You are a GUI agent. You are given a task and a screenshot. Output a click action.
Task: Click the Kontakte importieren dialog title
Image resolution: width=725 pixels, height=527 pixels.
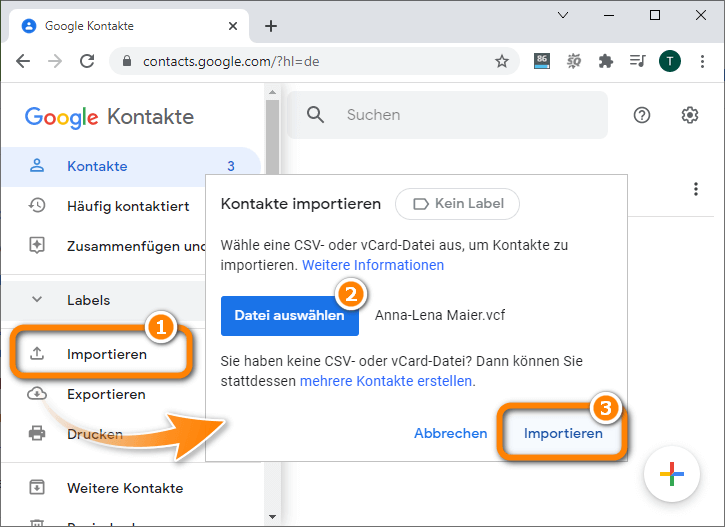point(301,204)
